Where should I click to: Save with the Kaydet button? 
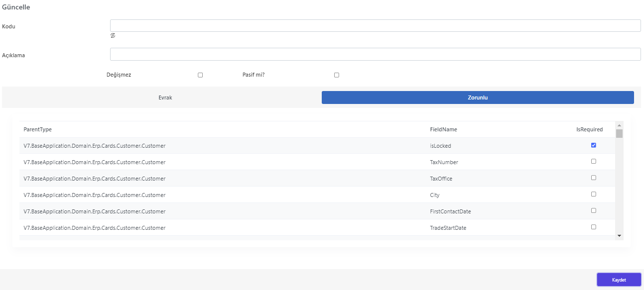click(619, 280)
